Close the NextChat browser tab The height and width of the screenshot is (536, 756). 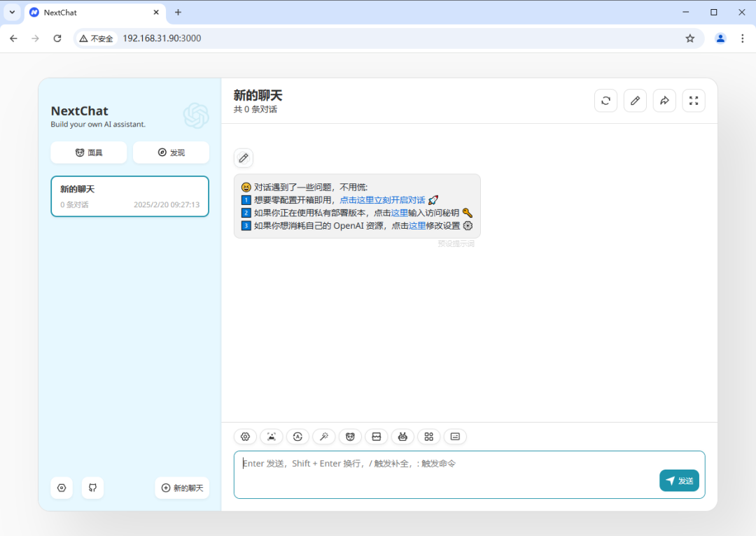tap(156, 13)
